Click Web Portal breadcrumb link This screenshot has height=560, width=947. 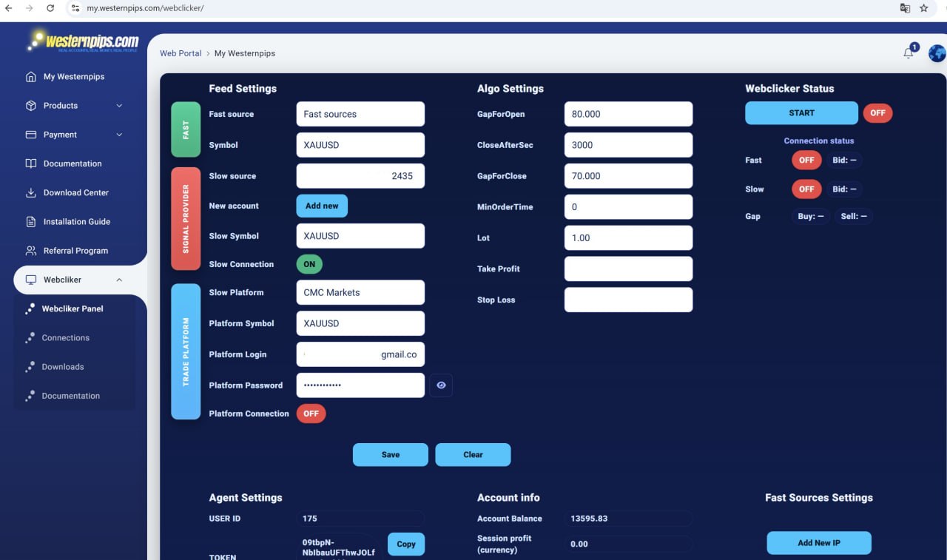pyautogui.click(x=181, y=53)
